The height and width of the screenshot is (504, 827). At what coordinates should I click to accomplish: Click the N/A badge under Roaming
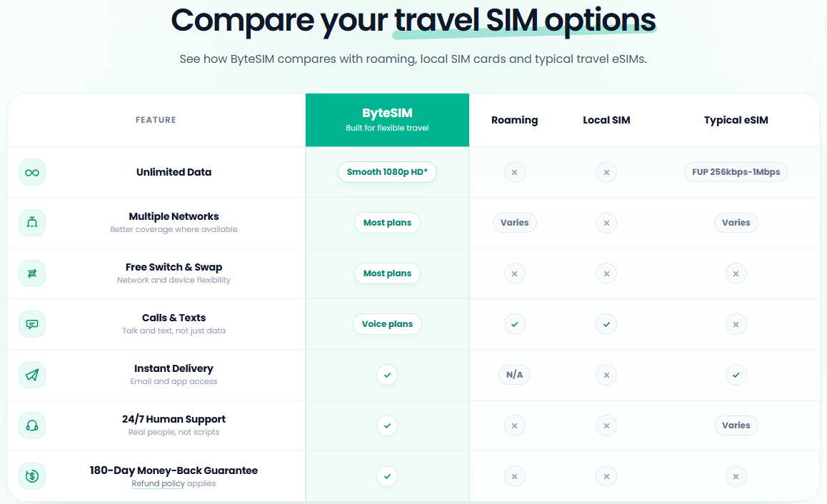point(515,375)
